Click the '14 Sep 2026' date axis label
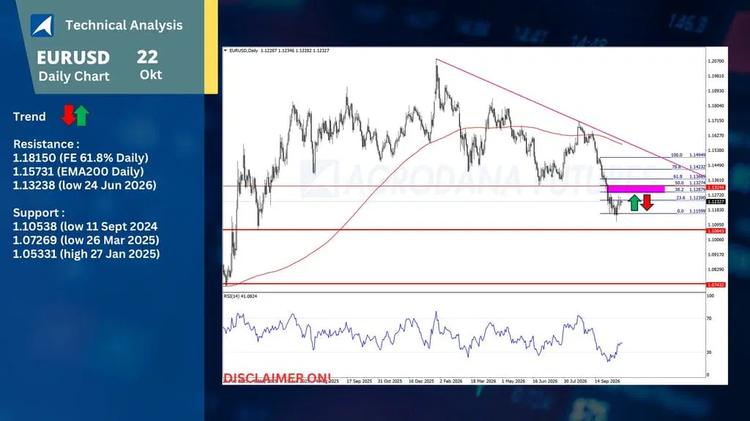This screenshot has width=750, height=421. (x=607, y=381)
